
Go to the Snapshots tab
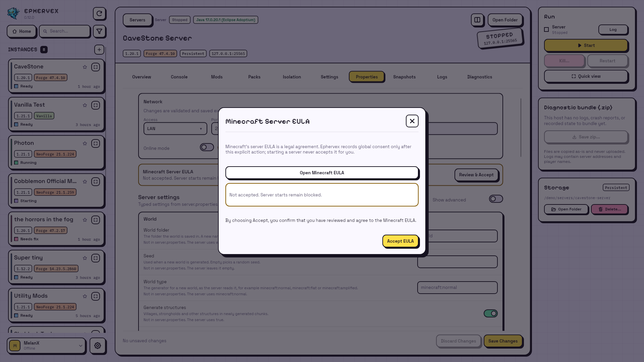(405, 77)
